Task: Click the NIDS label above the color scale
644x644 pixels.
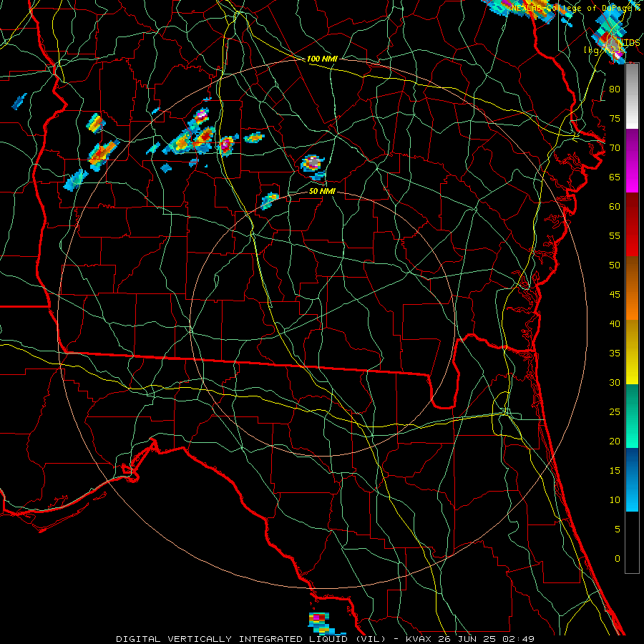Action: tap(628, 42)
